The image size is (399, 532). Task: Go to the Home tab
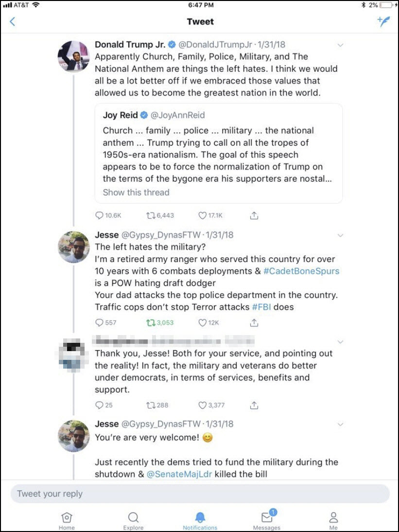click(x=67, y=520)
